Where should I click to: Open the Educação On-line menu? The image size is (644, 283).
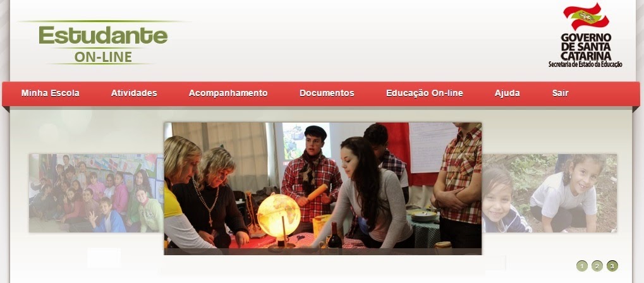(x=424, y=93)
